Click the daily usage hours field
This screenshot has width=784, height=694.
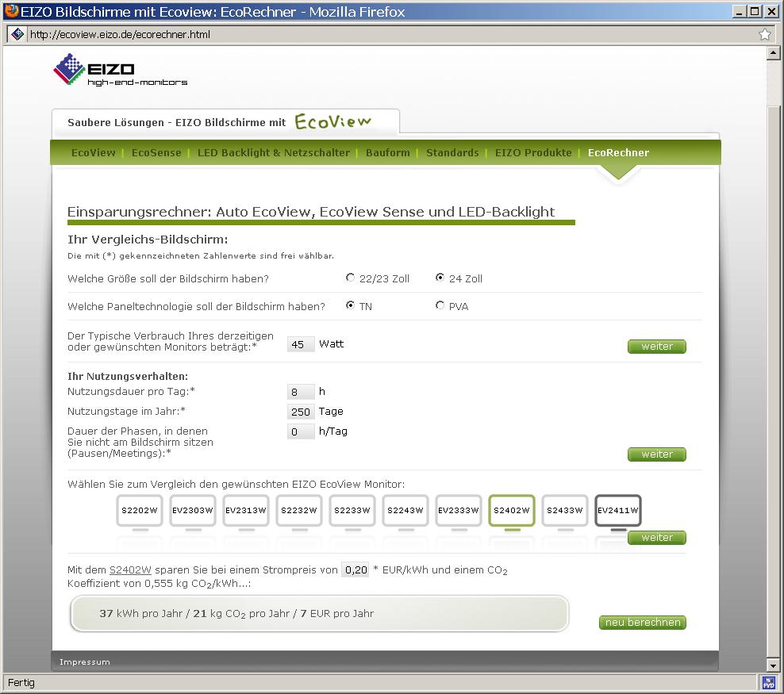point(301,392)
